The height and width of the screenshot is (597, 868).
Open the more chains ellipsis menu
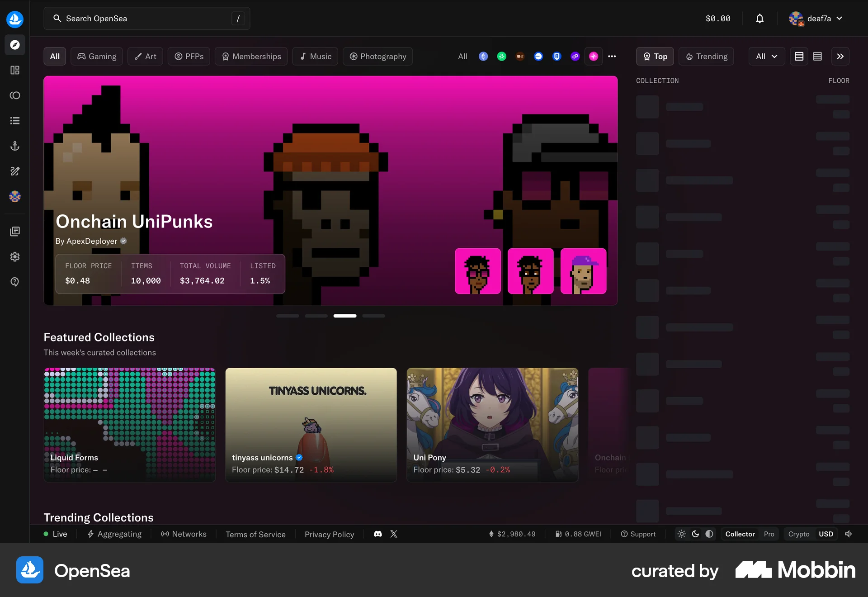tap(612, 56)
